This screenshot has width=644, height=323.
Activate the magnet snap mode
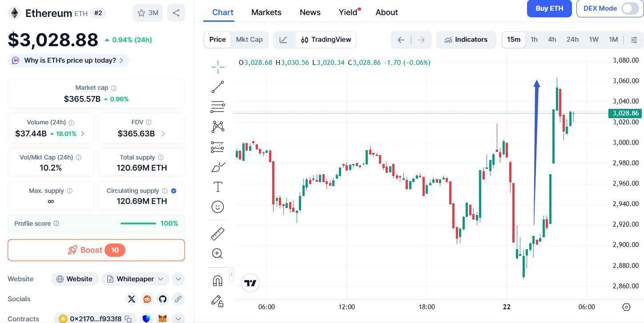[217, 281]
